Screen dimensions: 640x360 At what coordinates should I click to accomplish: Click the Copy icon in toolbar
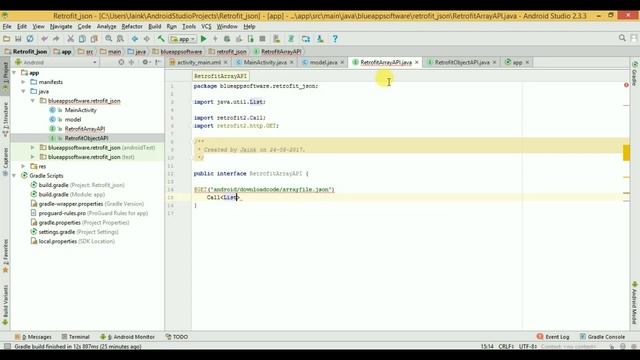click(82, 39)
